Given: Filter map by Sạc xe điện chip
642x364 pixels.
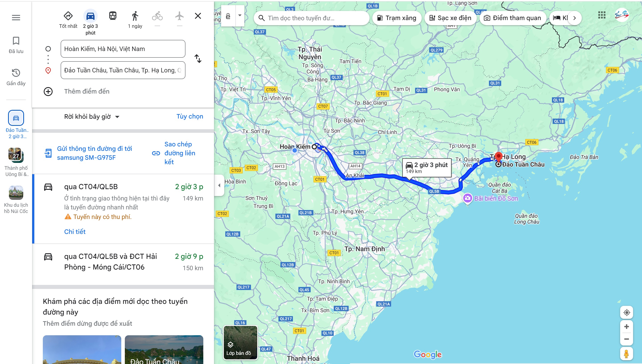Looking at the screenshot, I should point(451,18).
